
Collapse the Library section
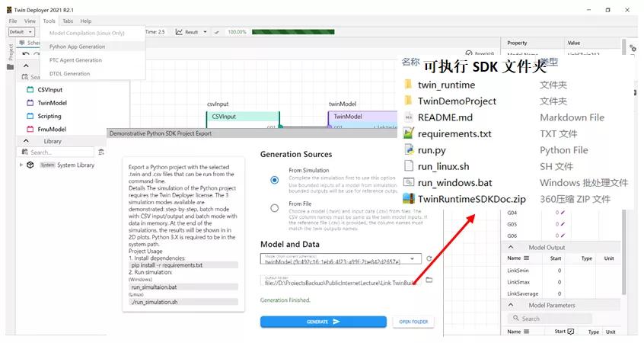pyautogui.click(x=26, y=141)
